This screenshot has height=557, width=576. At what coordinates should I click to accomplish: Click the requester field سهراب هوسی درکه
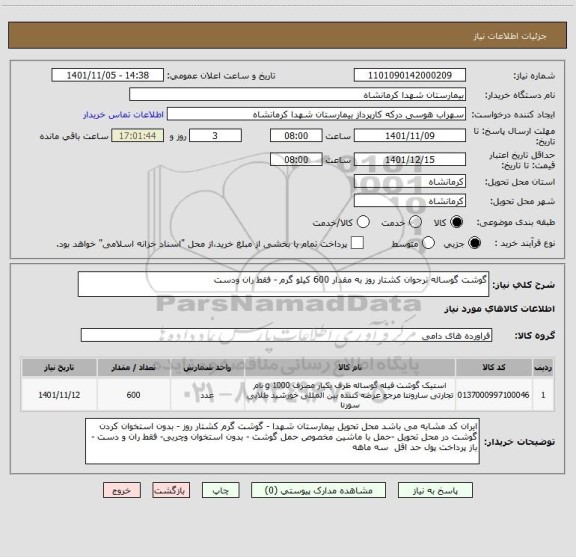click(316, 115)
